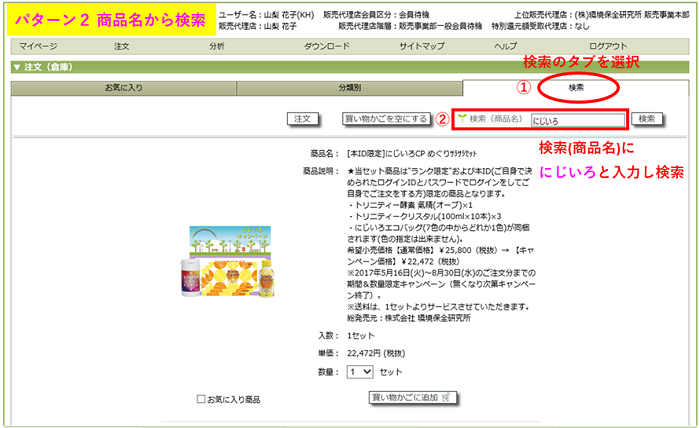Screen dimensions: 700x428
Task: Open the ダウンロード menu
Action: tap(326, 47)
